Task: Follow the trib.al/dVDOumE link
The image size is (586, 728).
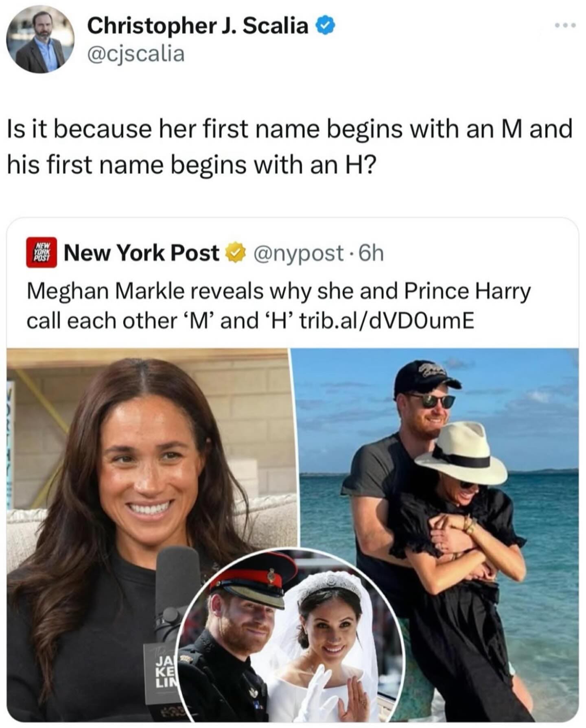Action: click(387, 321)
